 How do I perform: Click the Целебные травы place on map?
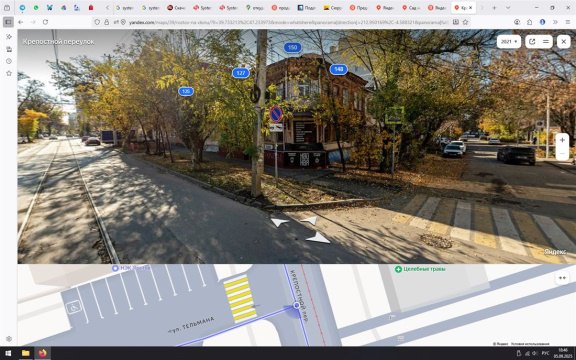click(x=420, y=269)
